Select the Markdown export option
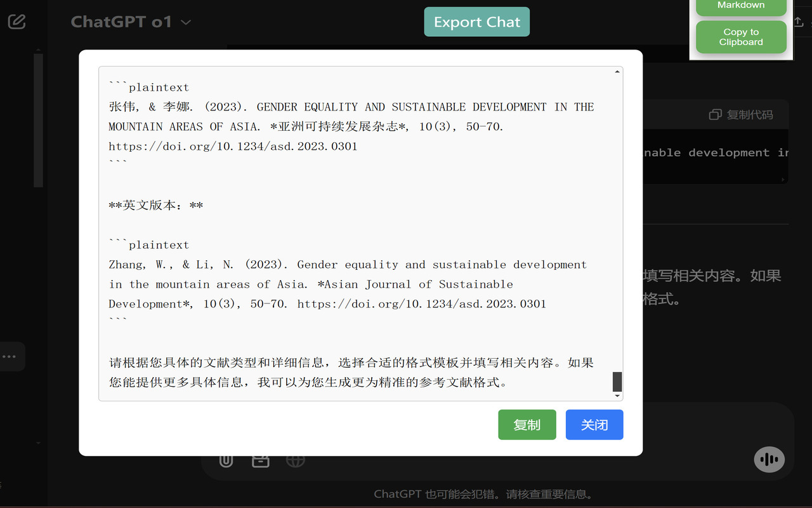This screenshot has height=508, width=812. pos(741,6)
